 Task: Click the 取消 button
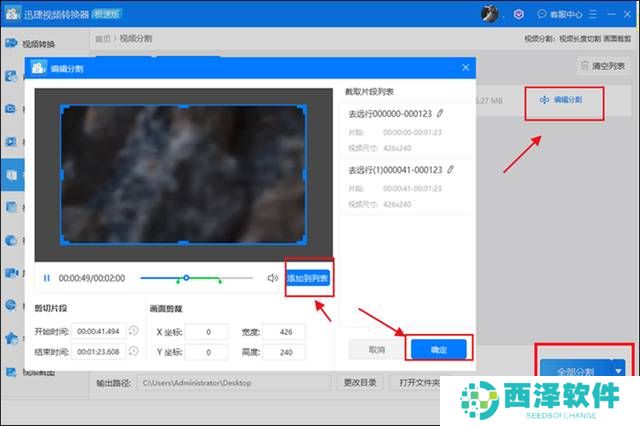[x=376, y=349]
